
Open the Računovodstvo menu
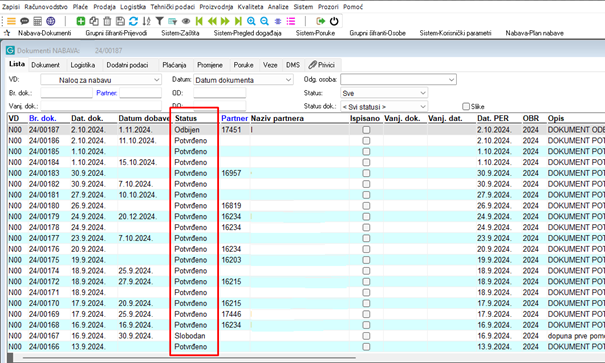(46, 7)
